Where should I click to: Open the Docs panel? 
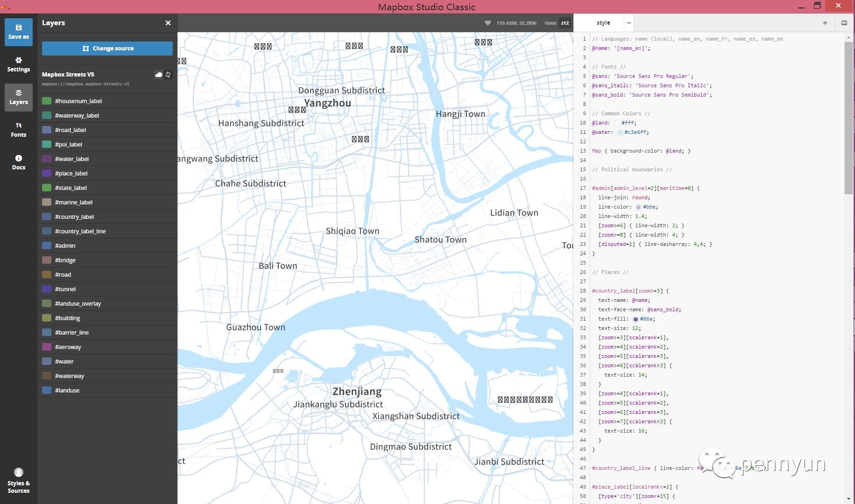point(18,162)
